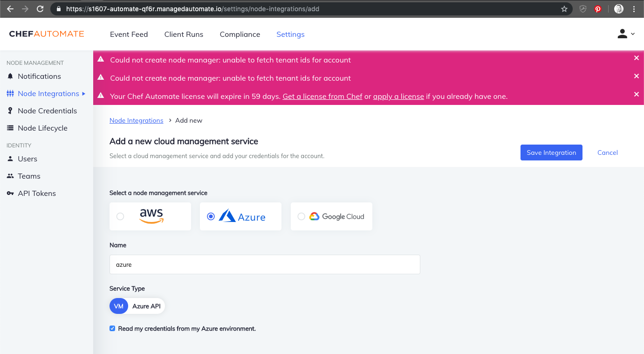This screenshot has width=644, height=354.
Task: Switch service type to VM
Action: coord(119,306)
